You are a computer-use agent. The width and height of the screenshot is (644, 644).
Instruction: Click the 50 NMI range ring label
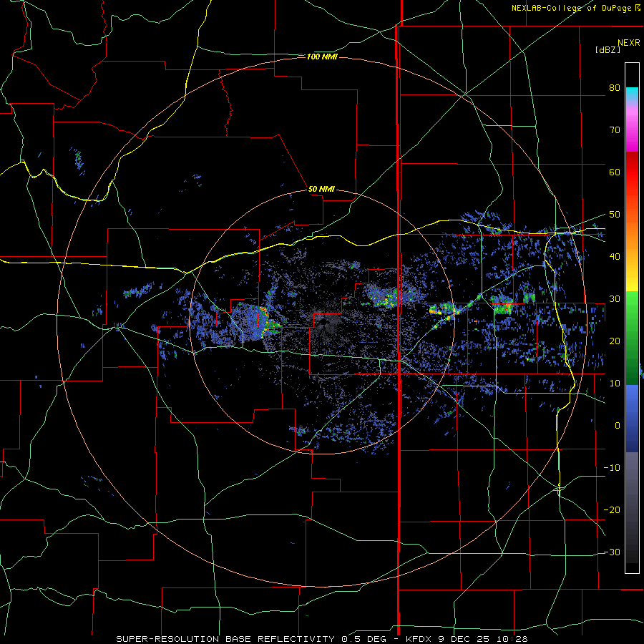pos(321,190)
